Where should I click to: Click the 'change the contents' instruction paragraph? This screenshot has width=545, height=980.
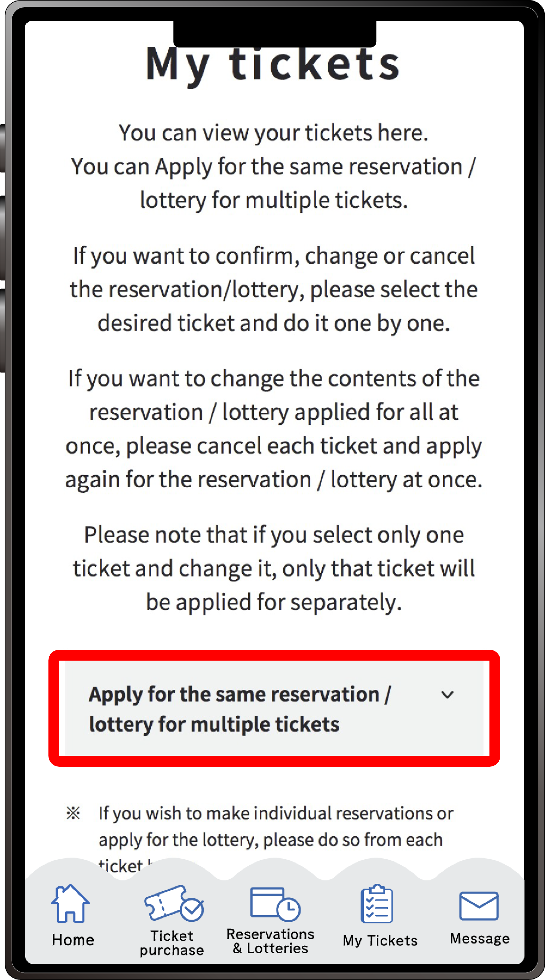click(x=274, y=429)
